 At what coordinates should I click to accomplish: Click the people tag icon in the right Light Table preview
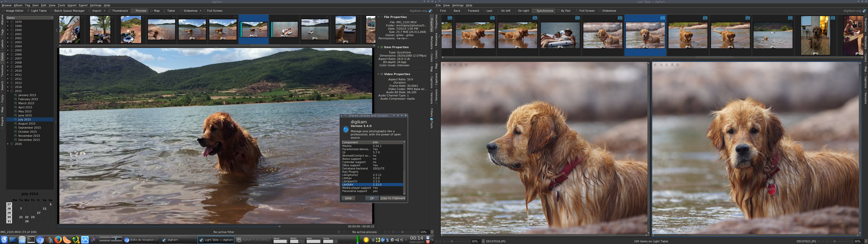[x=667, y=65]
